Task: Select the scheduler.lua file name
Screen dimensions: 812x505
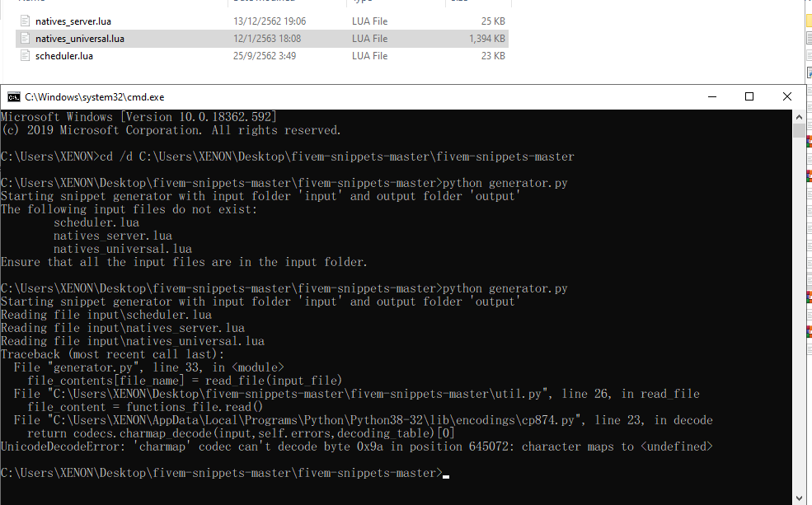Action: (x=63, y=55)
